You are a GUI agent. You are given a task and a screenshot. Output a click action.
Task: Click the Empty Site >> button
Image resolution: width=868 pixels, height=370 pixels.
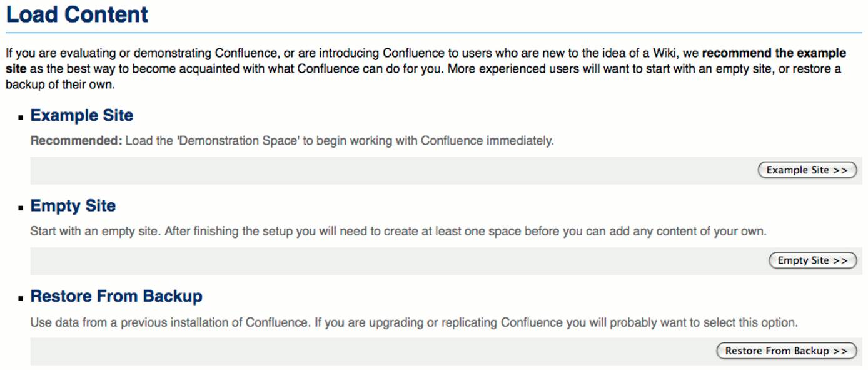click(812, 260)
